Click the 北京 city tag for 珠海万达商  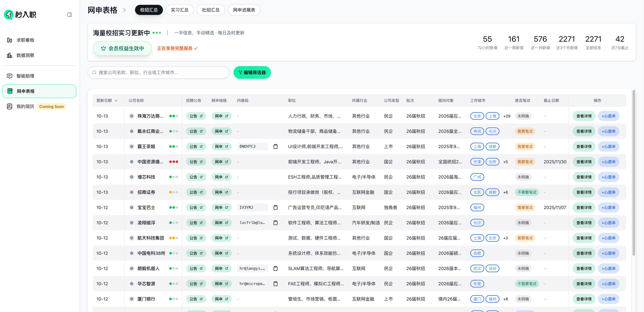coord(477,116)
